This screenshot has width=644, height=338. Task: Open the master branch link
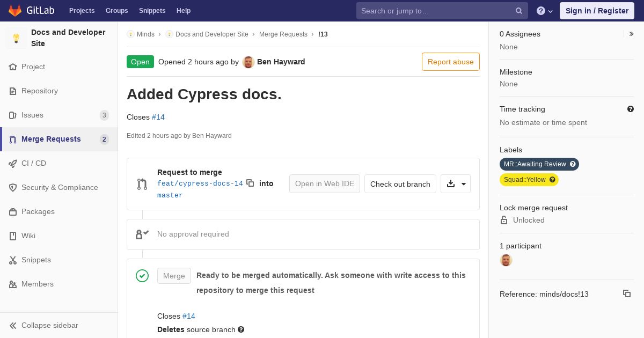(170, 195)
